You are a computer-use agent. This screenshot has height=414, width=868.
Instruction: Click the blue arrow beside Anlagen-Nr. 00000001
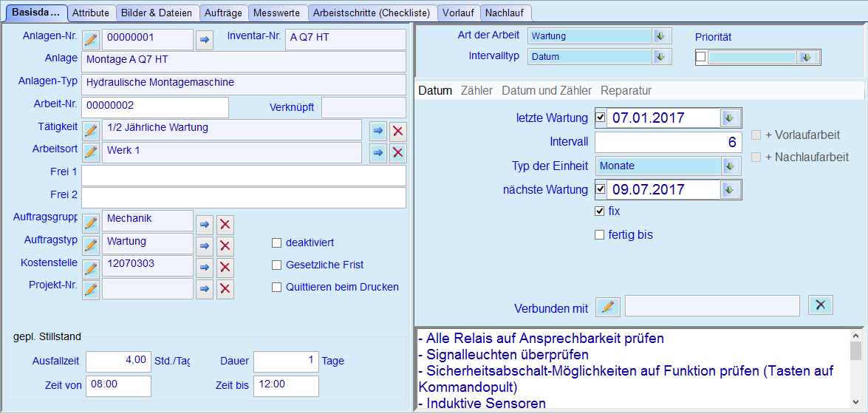coord(205,40)
